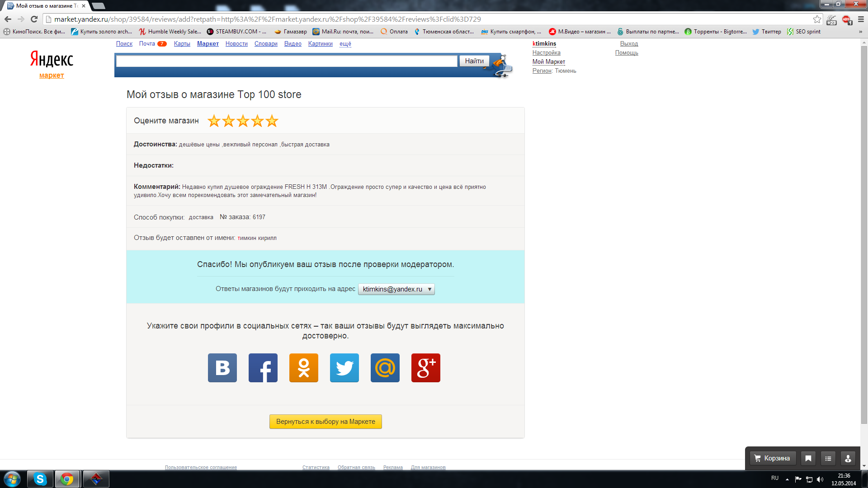Viewport: 868px width, 488px height.
Task: Open the bookmark icon beside Корзина
Action: 808,458
